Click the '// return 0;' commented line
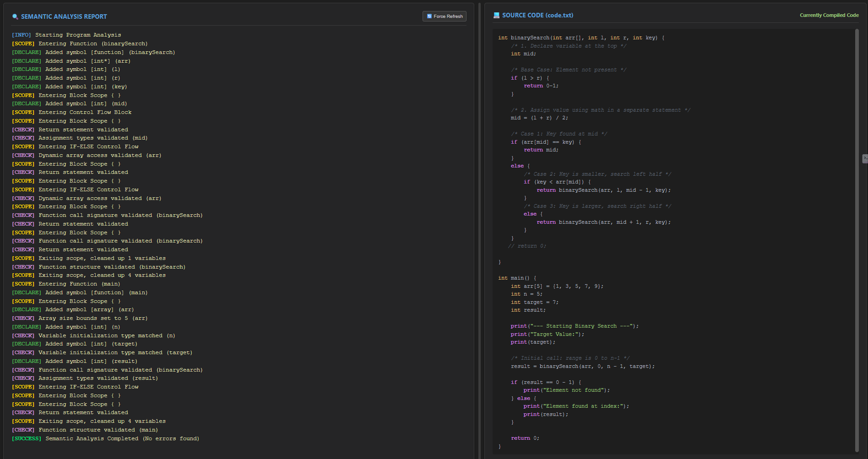The height and width of the screenshot is (459, 868). point(527,246)
